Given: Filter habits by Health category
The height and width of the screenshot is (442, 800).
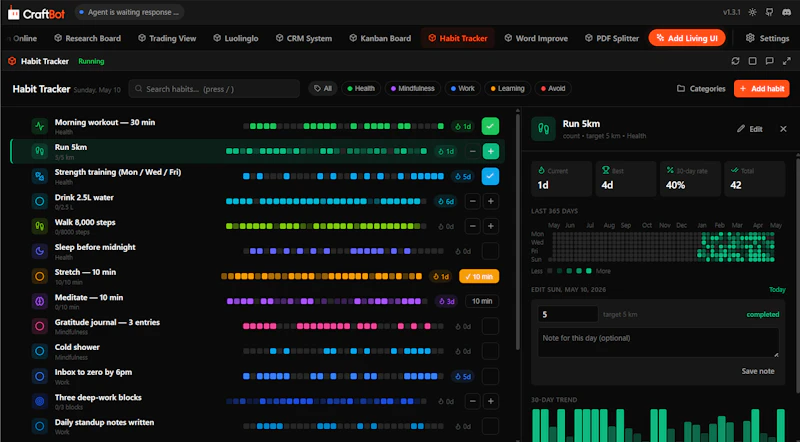Looking at the screenshot, I should 361,88.
